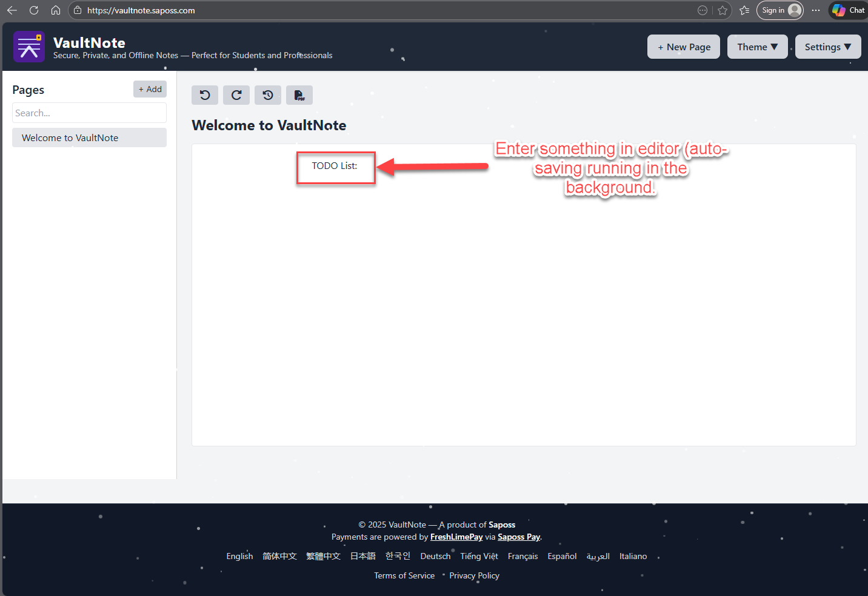Switch language to Arabic العربية
Image resolution: width=868 pixels, height=596 pixels.
pyautogui.click(x=598, y=556)
